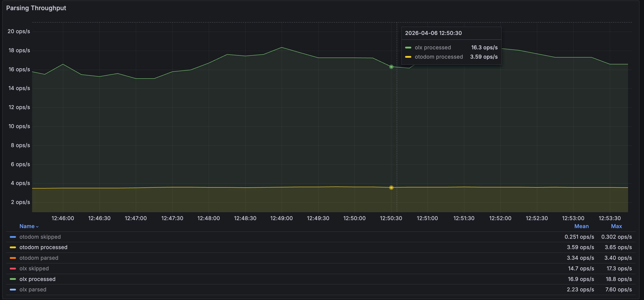This screenshot has width=644, height=300.
Task: Toggle visibility of the olx skipped series
Action: [x=34, y=268]
